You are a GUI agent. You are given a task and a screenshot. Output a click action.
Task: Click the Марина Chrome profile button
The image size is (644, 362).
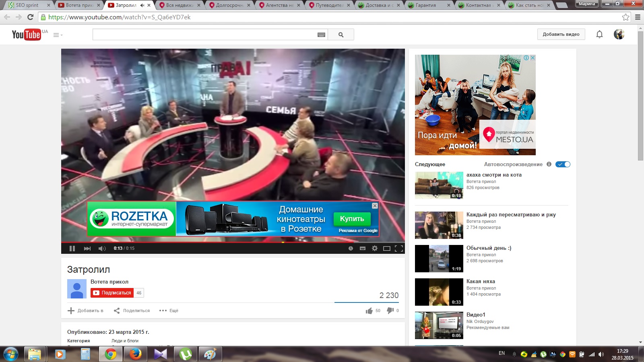coord(587,4)
